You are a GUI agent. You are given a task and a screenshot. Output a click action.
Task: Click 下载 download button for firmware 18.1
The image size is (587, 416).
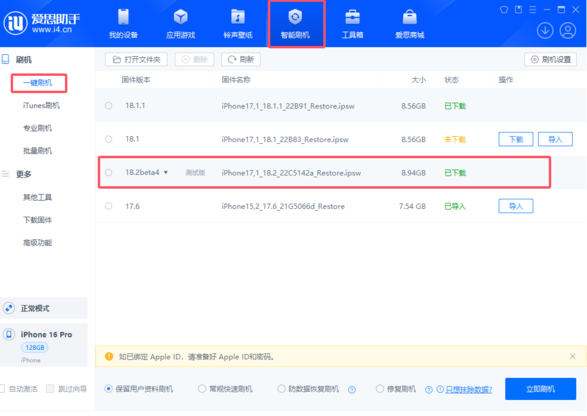click(x=516, y=139)
